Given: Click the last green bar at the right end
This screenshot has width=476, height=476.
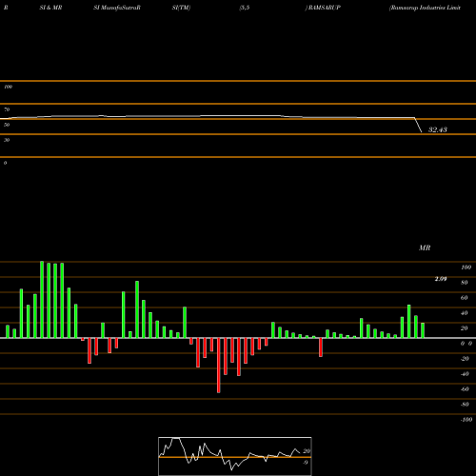Looking at the screenshot, I should click(423, 330).
